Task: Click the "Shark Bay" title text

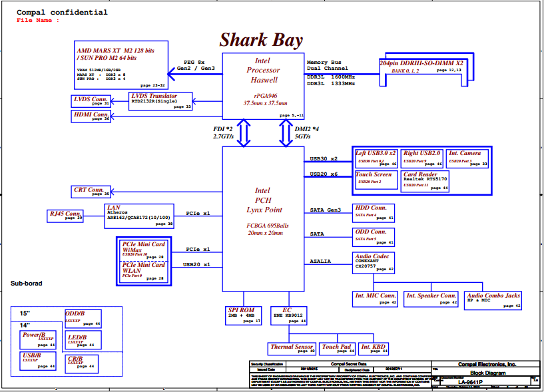Action: [x=261, y=39]
